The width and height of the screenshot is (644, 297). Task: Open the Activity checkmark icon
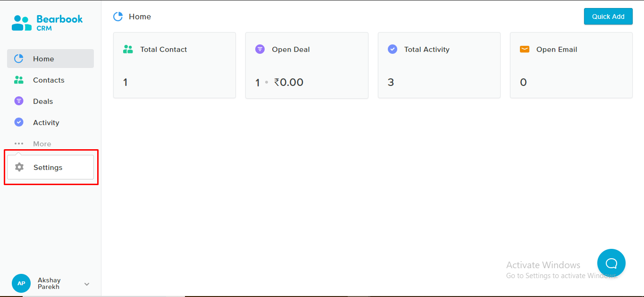tap(19, 122)
